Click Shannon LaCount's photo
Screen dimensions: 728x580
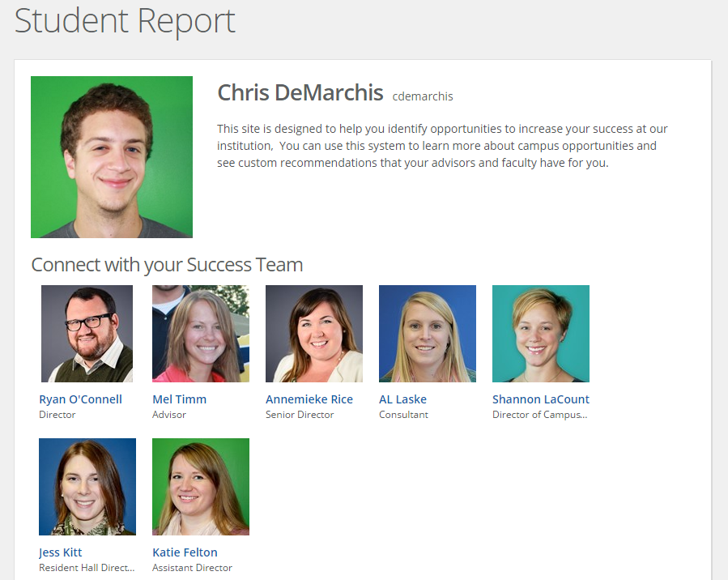point(540,333)
